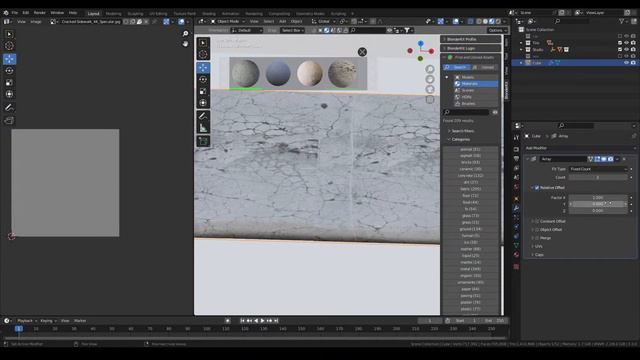
Task: Select the Annotate tool in the image editor
Action: tap(9, 107)
